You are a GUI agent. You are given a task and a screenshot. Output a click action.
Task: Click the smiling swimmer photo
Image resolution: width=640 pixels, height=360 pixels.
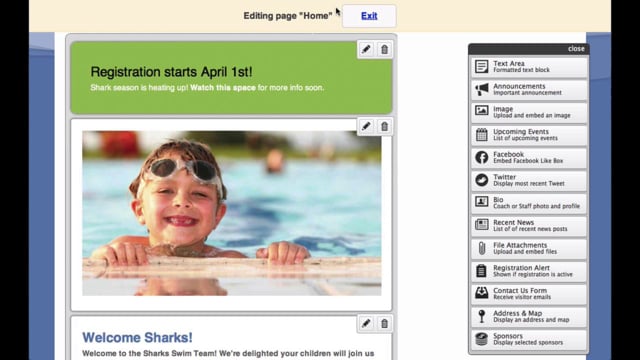pos(232,213)
